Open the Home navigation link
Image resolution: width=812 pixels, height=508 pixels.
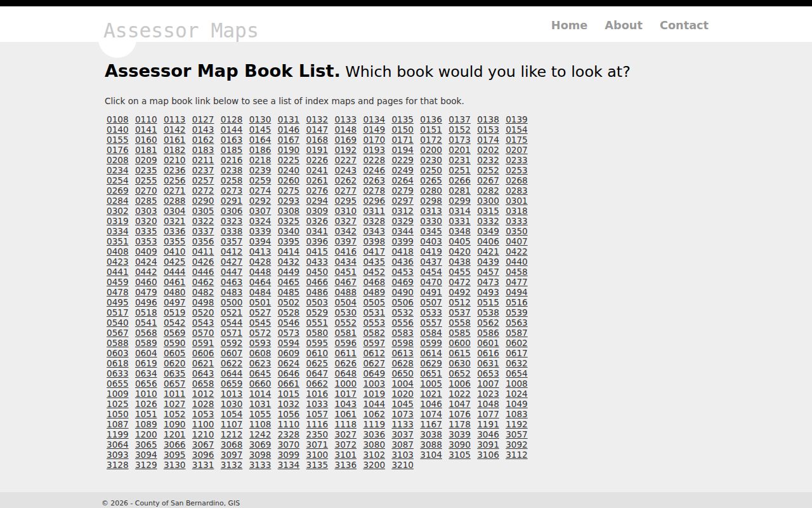tap(569, 25)
